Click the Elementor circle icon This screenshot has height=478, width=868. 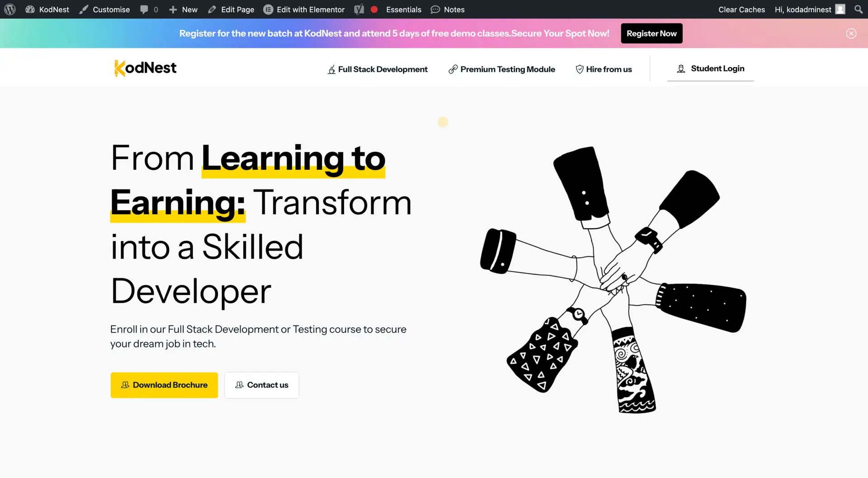[x=268, y=9]
